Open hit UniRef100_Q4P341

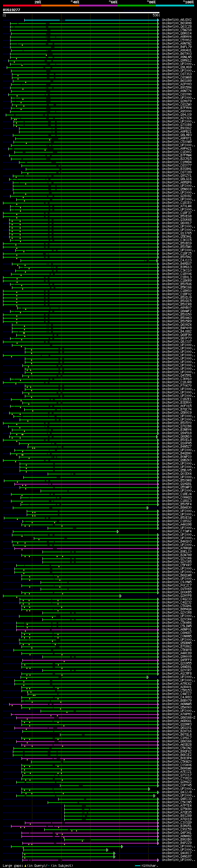(177, 833)
